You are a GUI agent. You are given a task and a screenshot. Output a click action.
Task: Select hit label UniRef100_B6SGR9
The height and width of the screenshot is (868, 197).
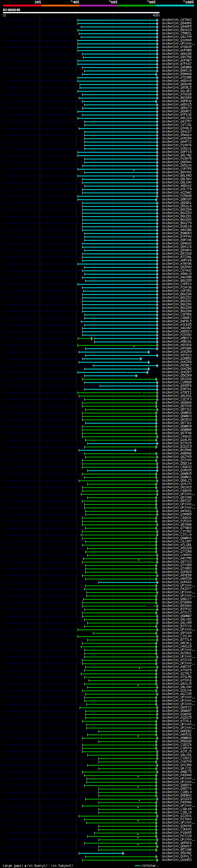tap(177, 98)
